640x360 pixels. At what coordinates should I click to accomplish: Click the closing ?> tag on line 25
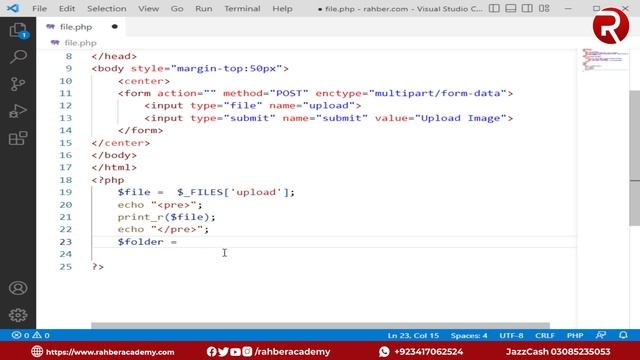98,267
